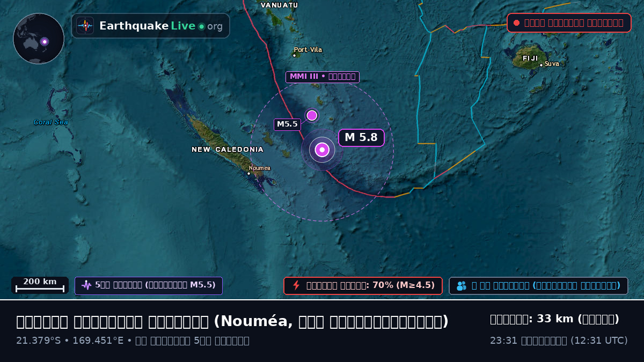644x362 pixels.
Task: Click the VANUATU country label
Action: [279, 5]
